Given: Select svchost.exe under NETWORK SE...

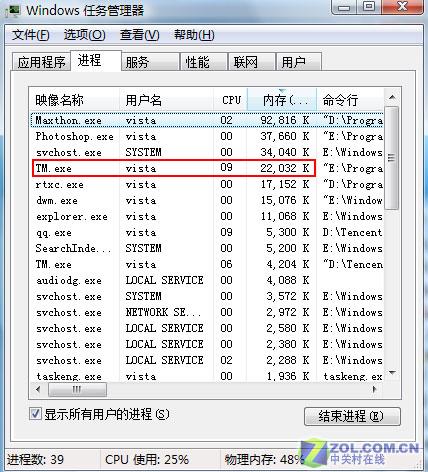Looking at the screenshot, I should (x=207, y=312).
